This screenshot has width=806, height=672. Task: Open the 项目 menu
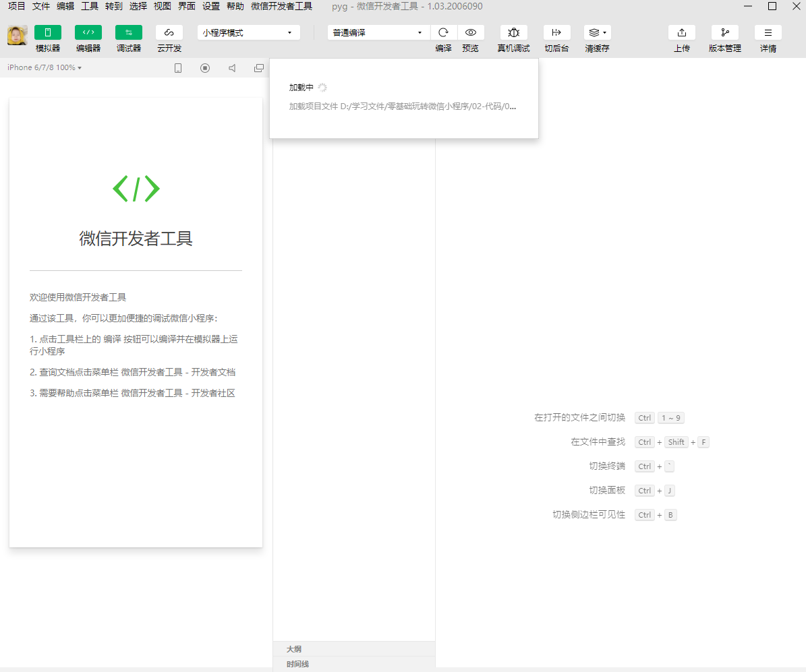(16, 6)
